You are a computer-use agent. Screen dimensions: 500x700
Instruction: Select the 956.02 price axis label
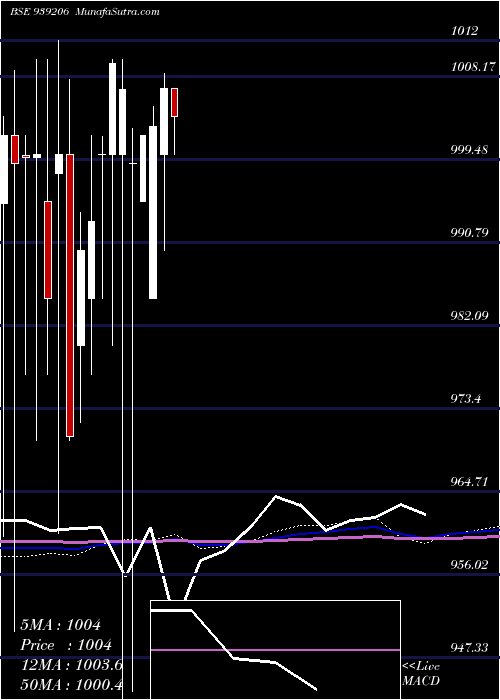coord(469,565)
